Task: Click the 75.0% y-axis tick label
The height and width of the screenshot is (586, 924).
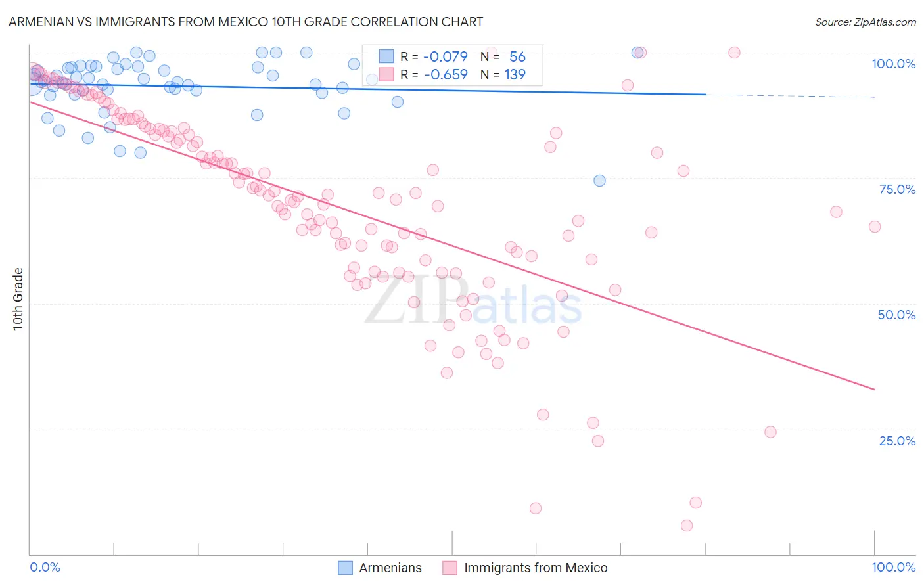Action: pyautogui.click(x=897, y=189)
